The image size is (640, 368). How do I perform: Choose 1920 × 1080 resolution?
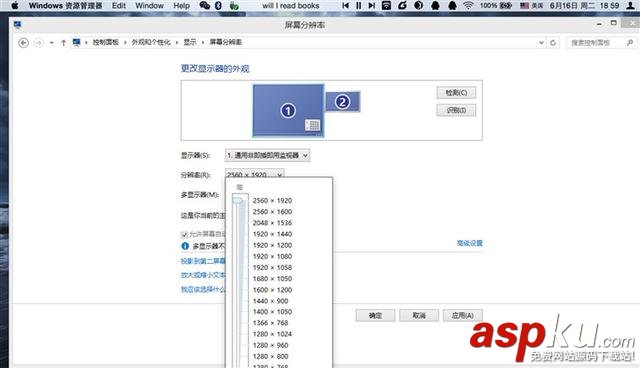(x=272, y=256)
